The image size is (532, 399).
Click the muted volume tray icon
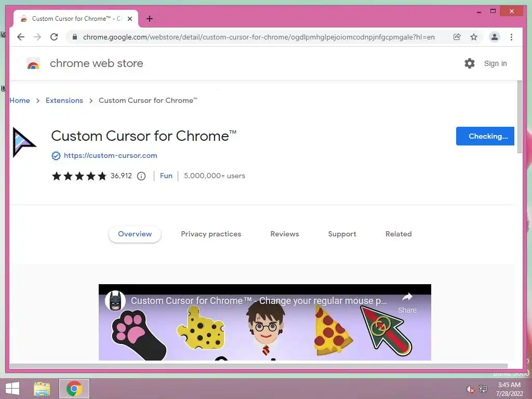click(470, 389)
